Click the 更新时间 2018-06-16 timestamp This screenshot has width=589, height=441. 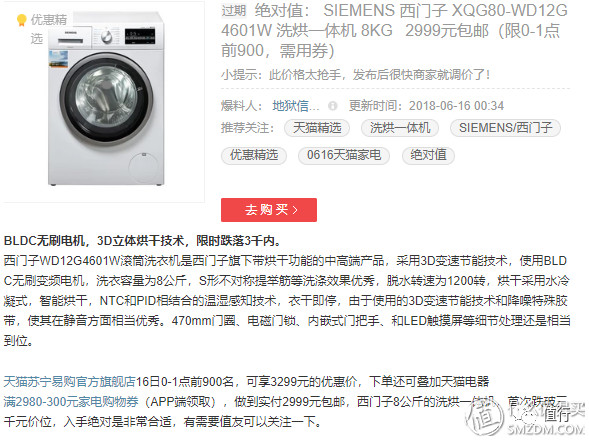[x=426, y=106]
